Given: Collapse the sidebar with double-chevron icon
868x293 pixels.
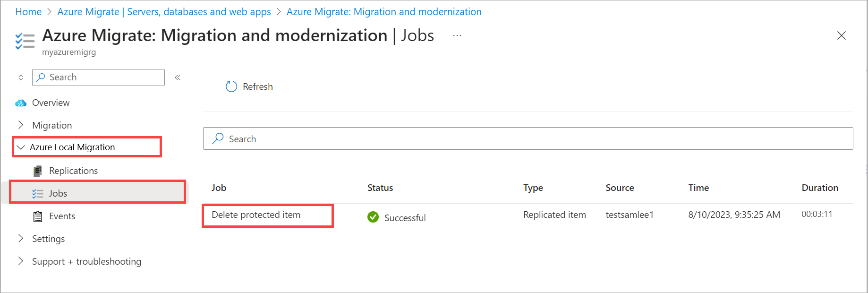Looking at the screenshot, I should click(x=178, y=78).
